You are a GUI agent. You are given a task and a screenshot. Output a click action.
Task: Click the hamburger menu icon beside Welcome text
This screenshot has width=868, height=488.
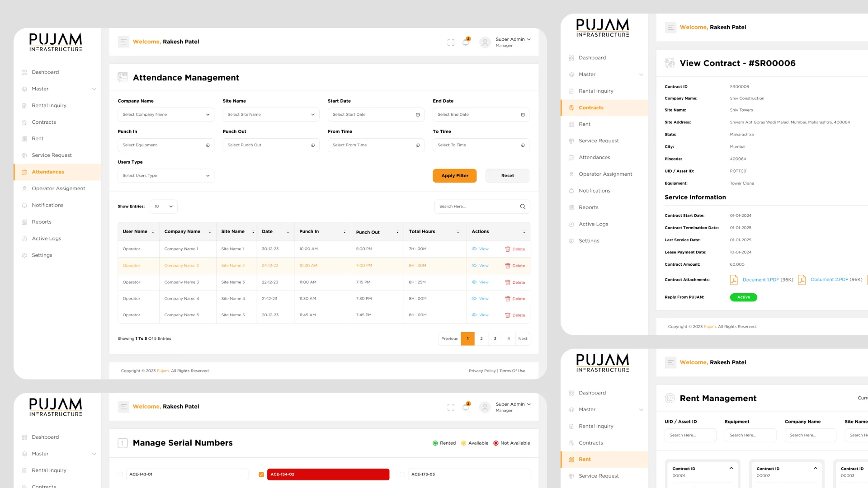123,42
